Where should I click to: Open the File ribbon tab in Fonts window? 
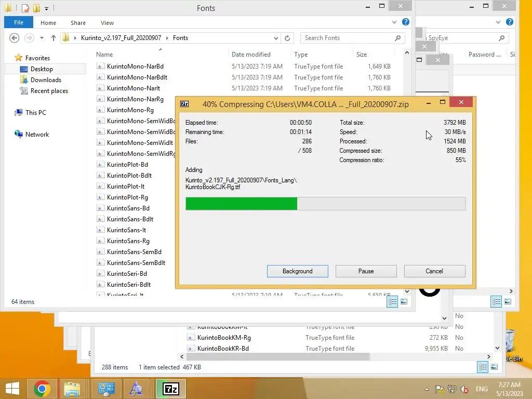[19, 22]
